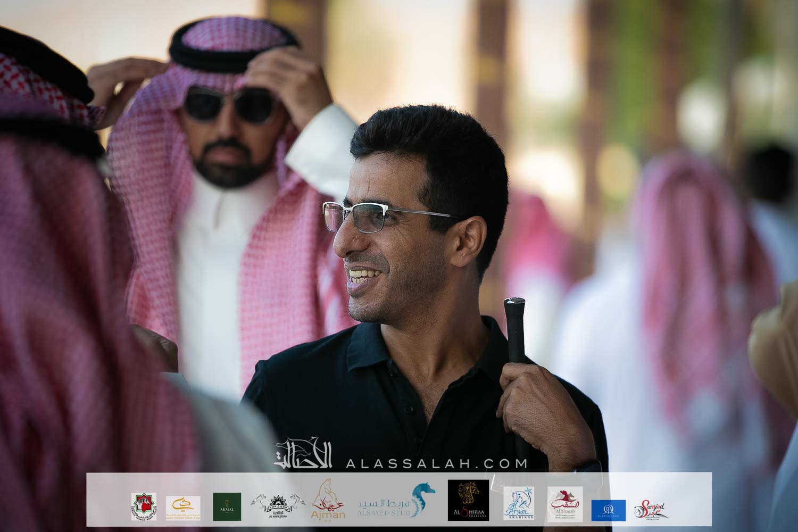The height and width of the screenshot is (532, 798).
Task: Open the gold Arabic calligraphy stud logo
Action: 183,507
